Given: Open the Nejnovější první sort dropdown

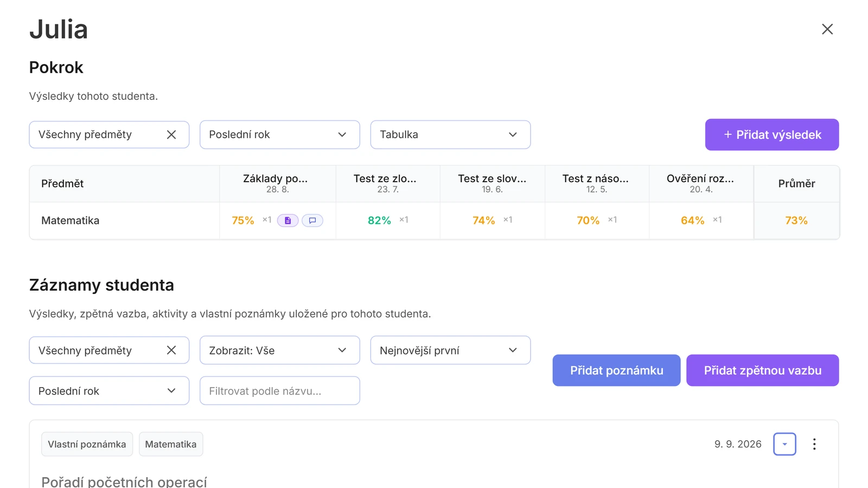Looking at the screenshot, I should pyautogui.click(x=450, y=350).
